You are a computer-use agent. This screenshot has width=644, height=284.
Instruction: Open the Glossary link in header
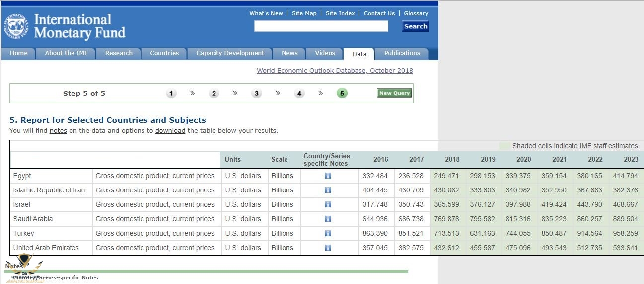coord(416,13)
